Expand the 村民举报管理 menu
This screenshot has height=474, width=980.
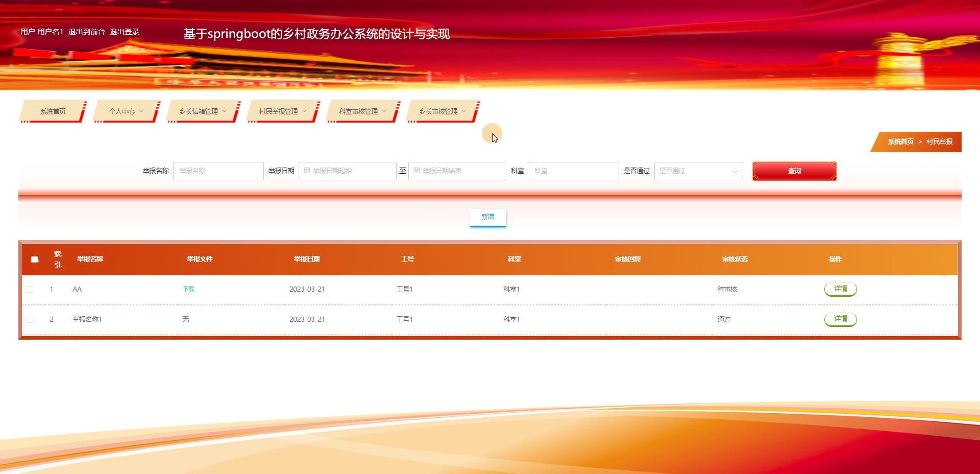tap(283, 111)
